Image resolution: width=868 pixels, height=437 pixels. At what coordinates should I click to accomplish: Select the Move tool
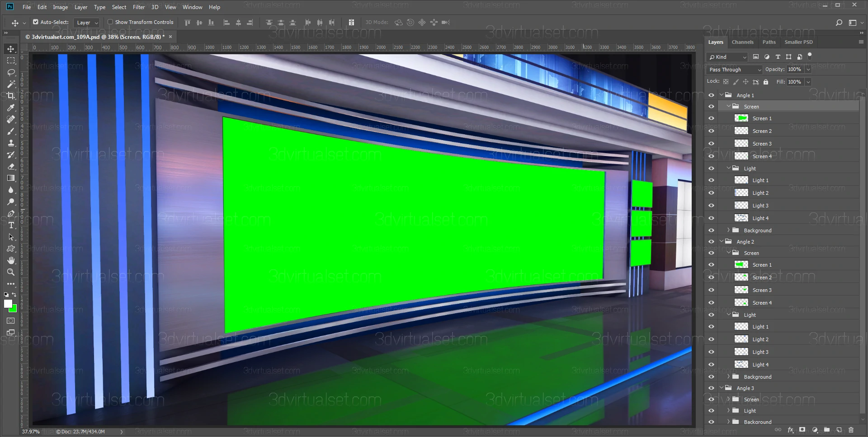[x=11, y=49]
